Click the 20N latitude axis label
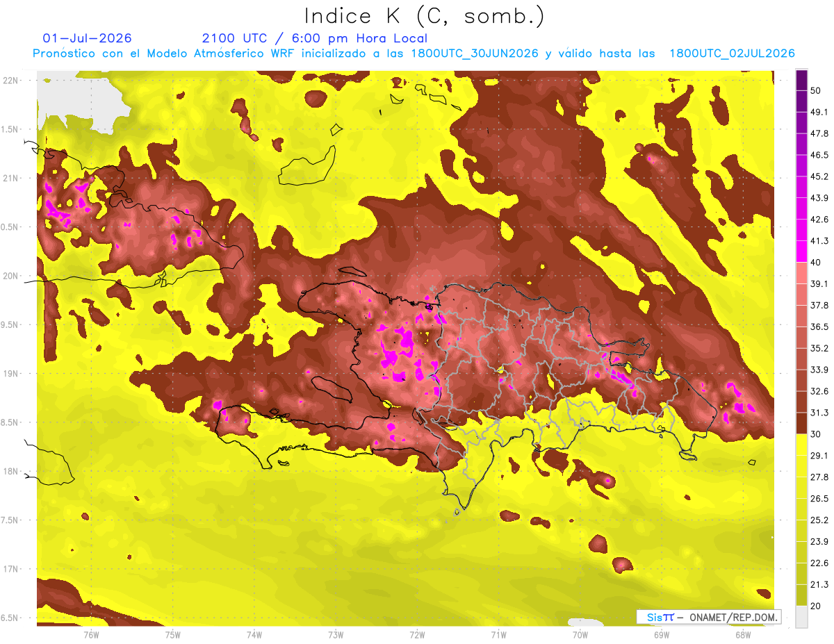Image resolution: width=834 pixels, height=644 pixels. point(12,276)
